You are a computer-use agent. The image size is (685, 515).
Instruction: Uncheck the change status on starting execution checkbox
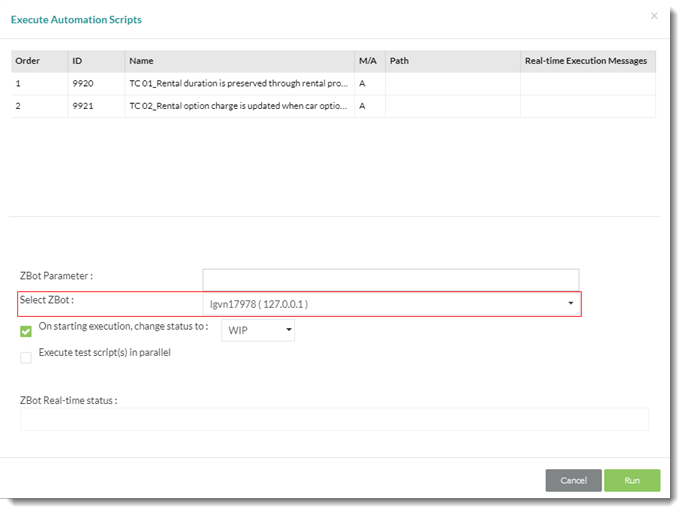(26, 331)
